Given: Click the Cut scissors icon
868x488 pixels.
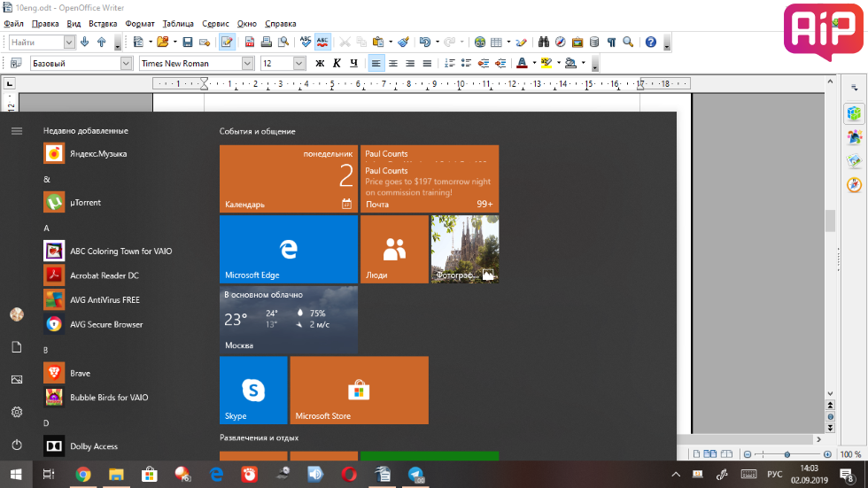Looking at the screenshot, I should tap(345, 42).
